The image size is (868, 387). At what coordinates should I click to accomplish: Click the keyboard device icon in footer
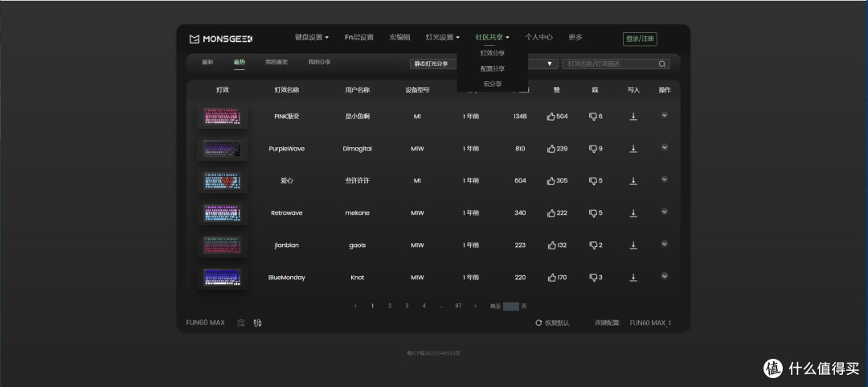coord(241,323)
